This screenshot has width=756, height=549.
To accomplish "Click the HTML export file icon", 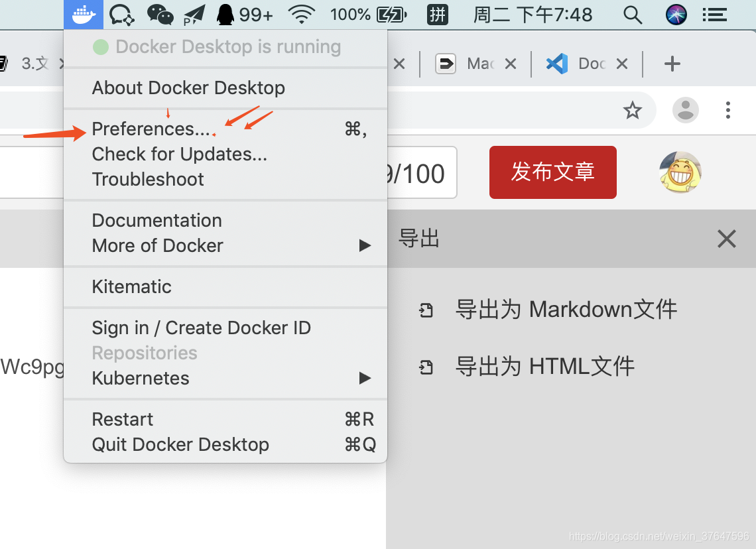I will 426,367.
